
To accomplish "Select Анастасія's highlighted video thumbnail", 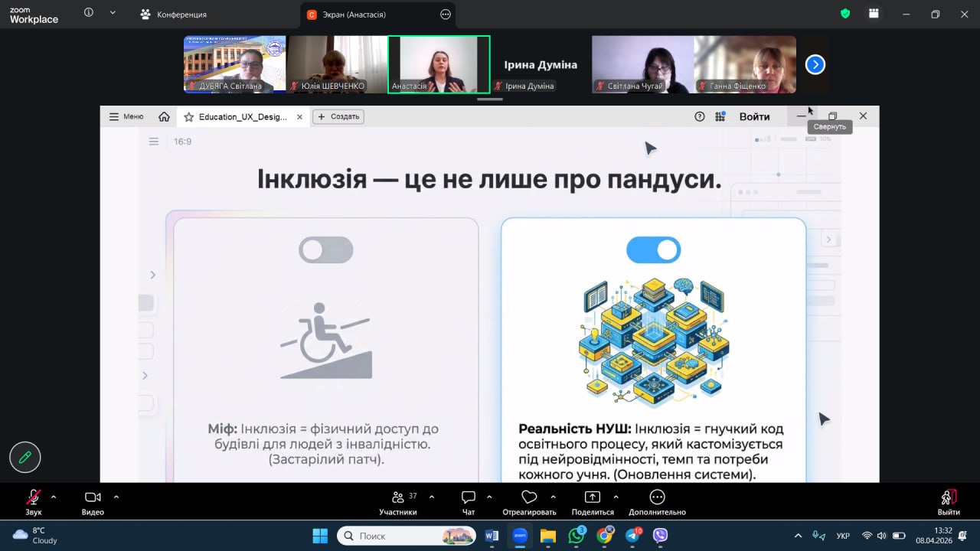I will tap(439, 64).
